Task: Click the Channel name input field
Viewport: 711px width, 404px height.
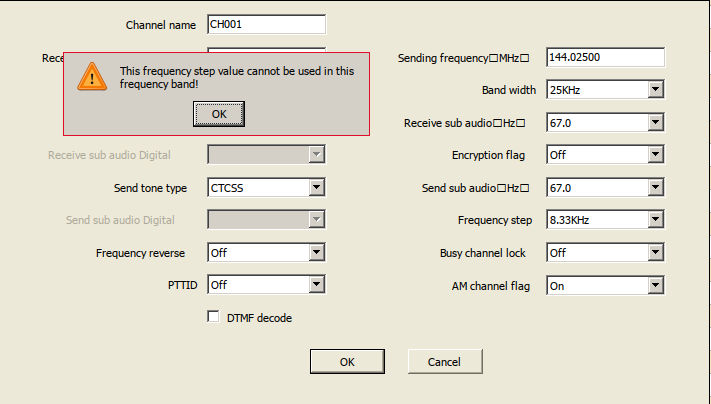Action: pos(266,24)
